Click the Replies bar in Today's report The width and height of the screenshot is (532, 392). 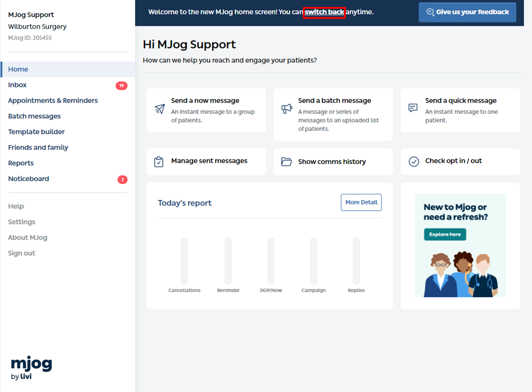click(356, 261)
